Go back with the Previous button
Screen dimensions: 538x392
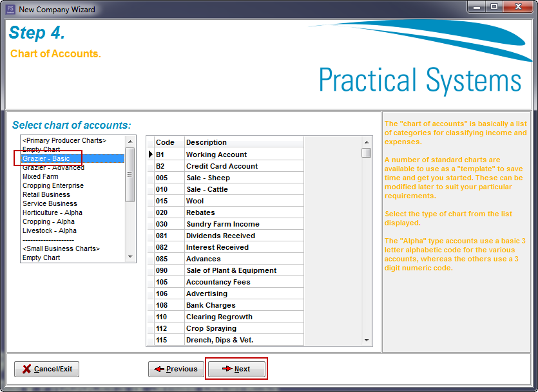click(x=176, y=369)
